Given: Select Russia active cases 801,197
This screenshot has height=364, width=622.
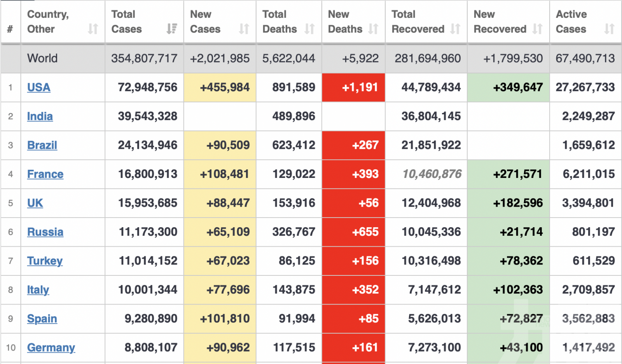Looking at the screenshot, I should 594,232.
